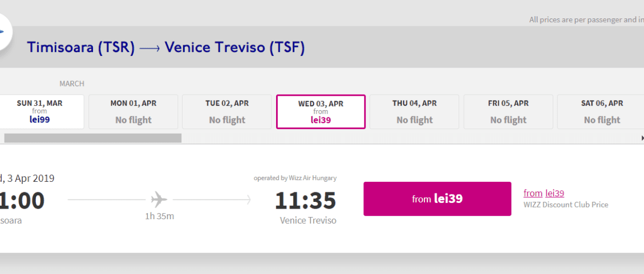Click the Timisoara (TSR) to Venice Treviso heading
The height and width of the screenshot is (274, 644).
[166, 48]
